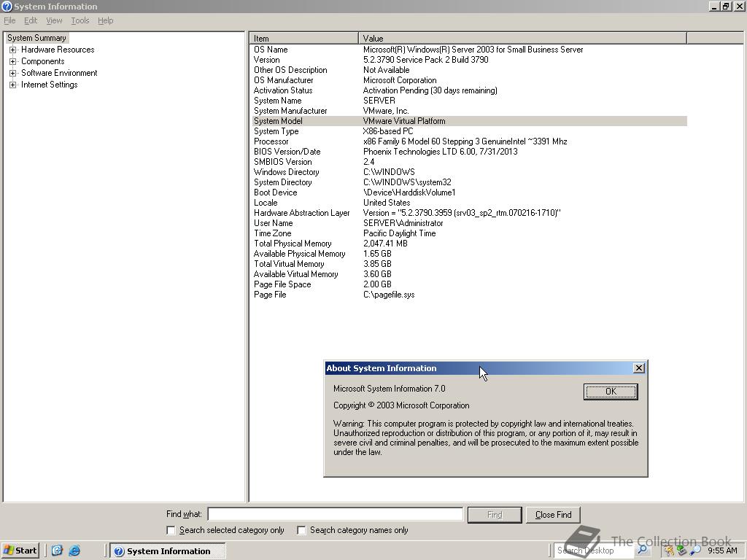Click the keys tray icon
This screenshot has height=560, width=747.
[670, 551]
